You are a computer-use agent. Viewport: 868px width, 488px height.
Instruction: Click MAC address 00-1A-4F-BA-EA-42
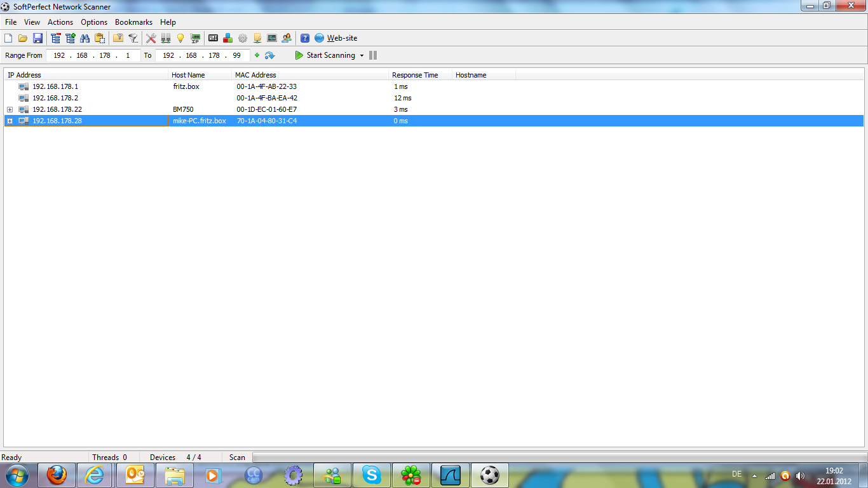pos(267,98)
